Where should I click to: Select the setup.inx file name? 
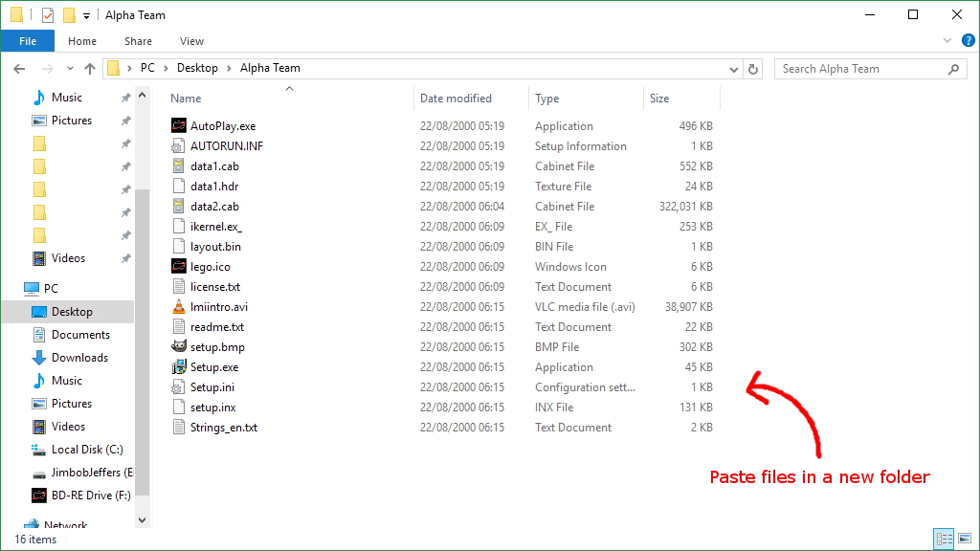pos(213,408)
